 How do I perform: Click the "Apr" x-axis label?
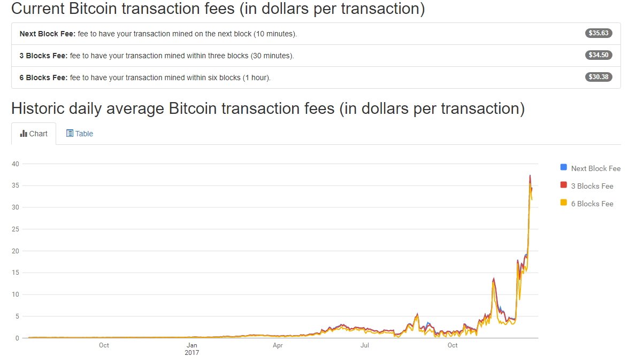tap(278, 345)
